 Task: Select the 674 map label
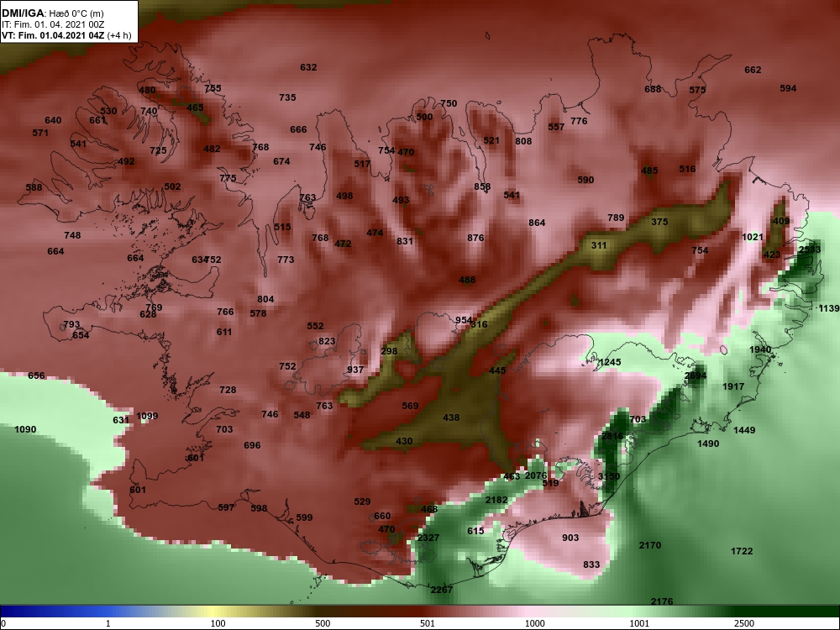[281, 161]
